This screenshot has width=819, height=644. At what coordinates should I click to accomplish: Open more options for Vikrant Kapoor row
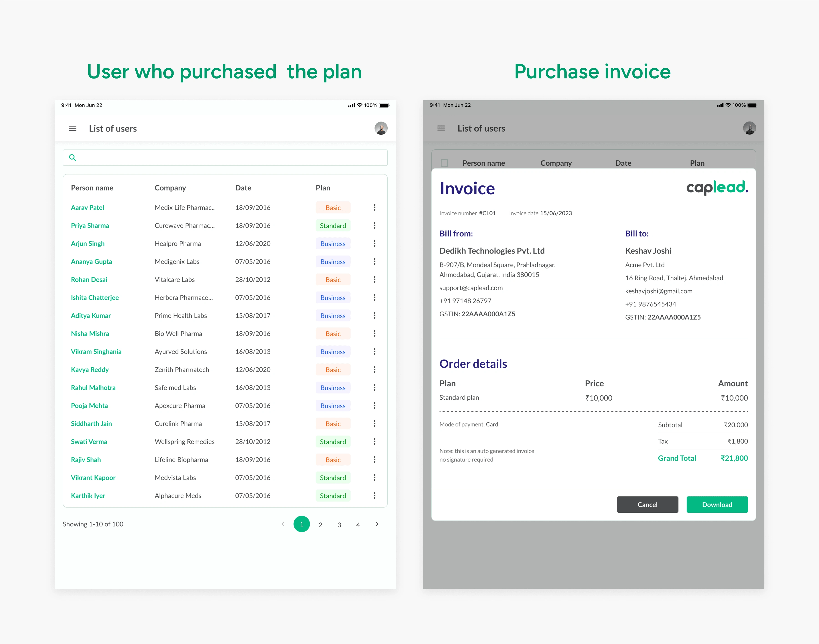374,478
